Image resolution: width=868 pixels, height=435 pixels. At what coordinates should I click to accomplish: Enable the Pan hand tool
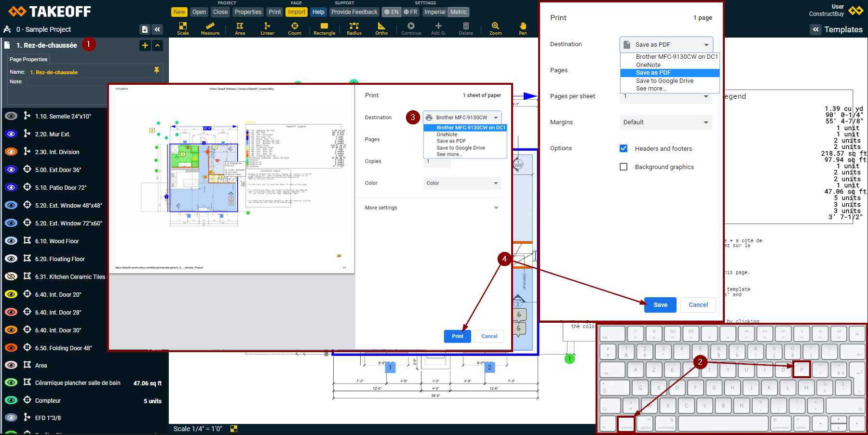point(523,28)
